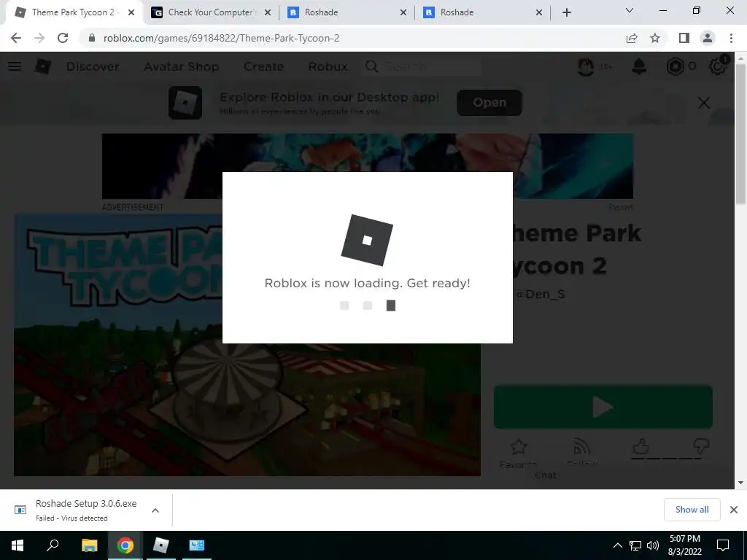Click the Roblox taskbar icon
Screen dimensions: 747x560
pyautogui.click(x=161, y=545)
